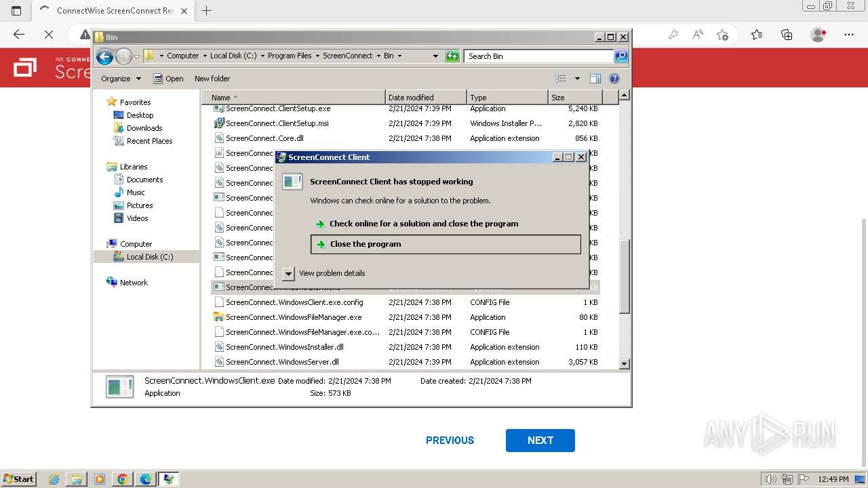Toggle the preview pane icon
This screenshot has height=488, width=868.
(595, 79)
